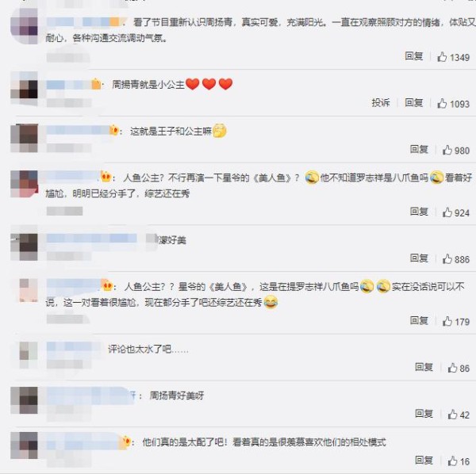
Task: Open avatar of the 人鱼公主 924-like commenter
Action: pos(25,184)
